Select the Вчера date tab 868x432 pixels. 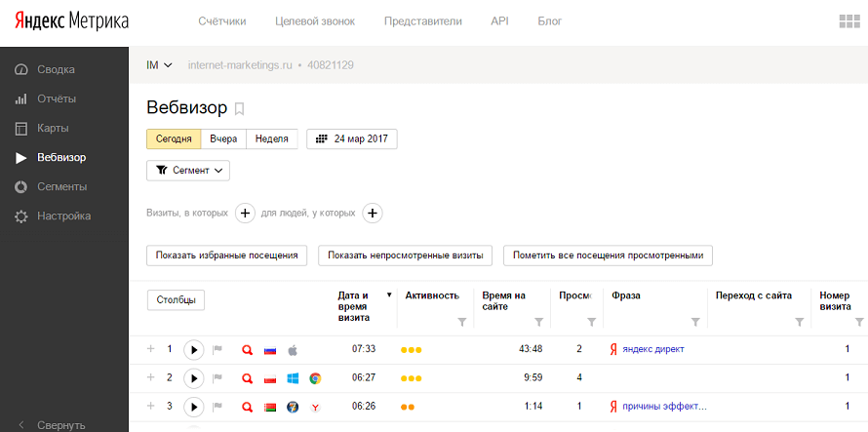click(223, 138)
